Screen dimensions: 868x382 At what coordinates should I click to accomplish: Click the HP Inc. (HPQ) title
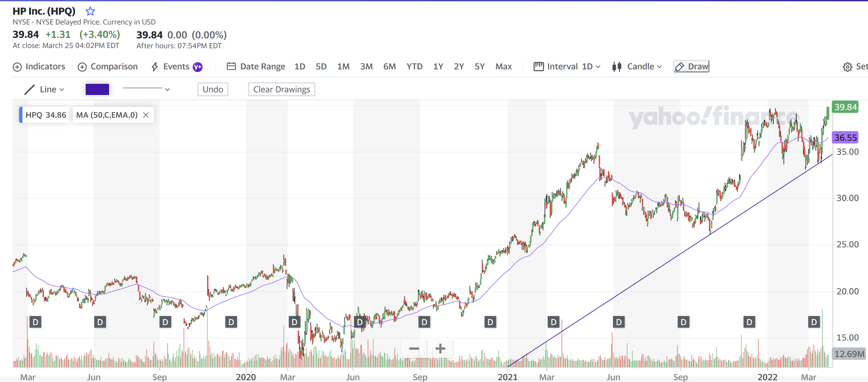(x=44, y=11)
